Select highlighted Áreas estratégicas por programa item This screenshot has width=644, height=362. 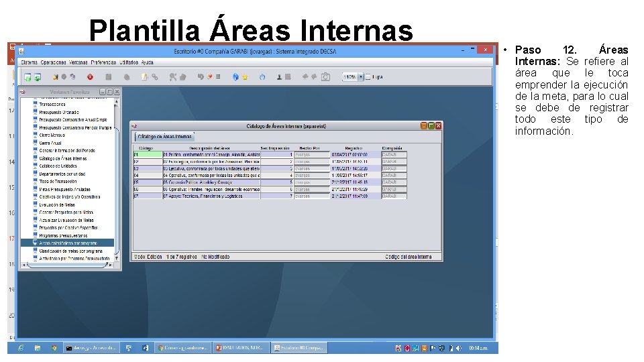(68, 243)
